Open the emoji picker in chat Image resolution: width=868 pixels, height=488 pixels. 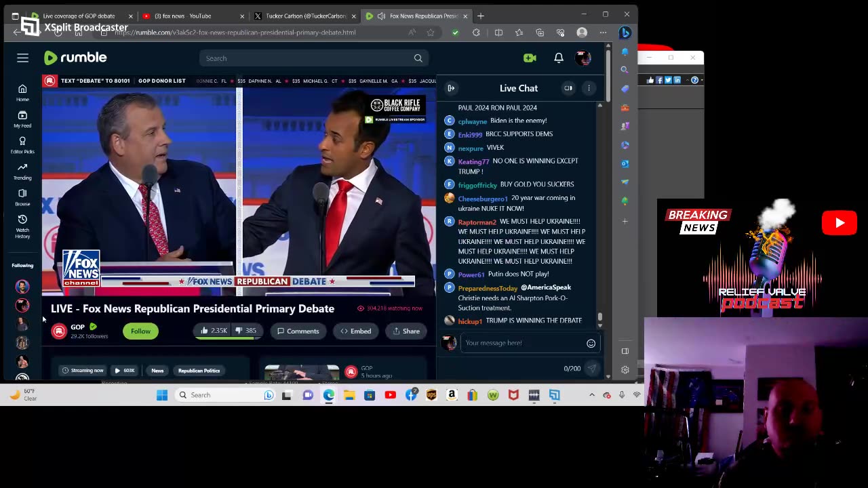click(x=591, y=343)
